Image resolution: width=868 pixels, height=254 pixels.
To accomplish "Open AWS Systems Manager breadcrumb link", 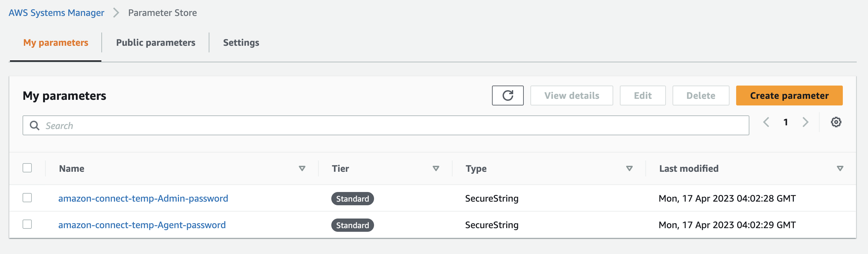I will (x=56, y=13).
